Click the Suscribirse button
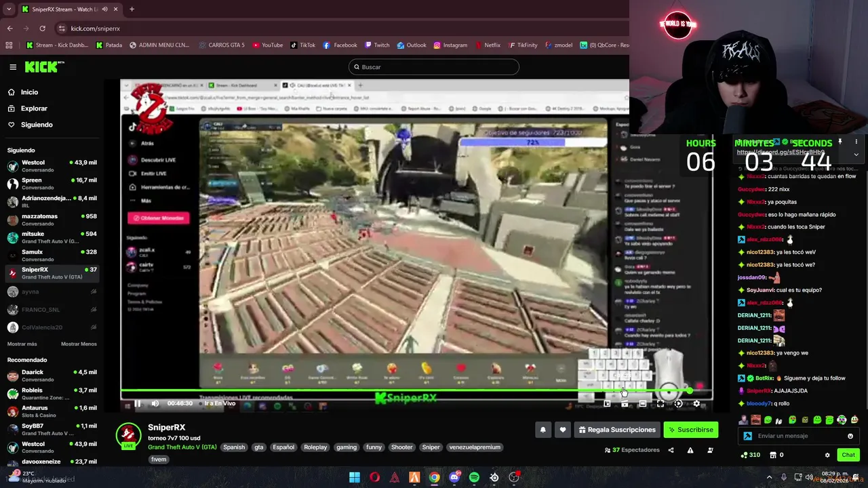The height and width of the screenshot is (488, 868). pos(690,430)
